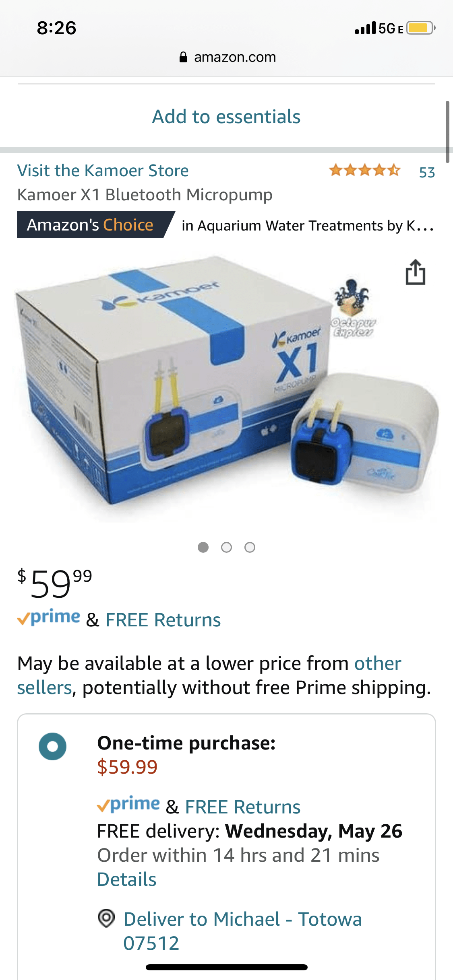The image size is (453, 980).
Task: Open Deliver to Michael - Totowa address
Action: click(242, 931)
